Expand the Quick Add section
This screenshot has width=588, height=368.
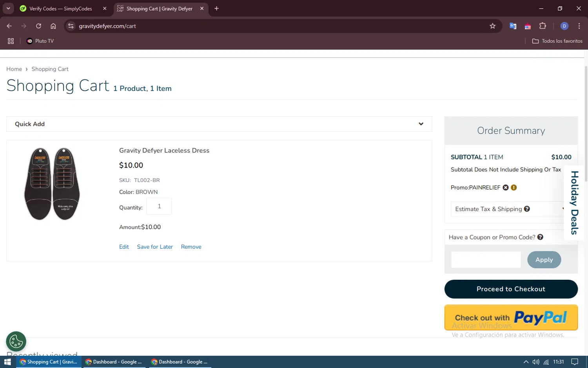[219, 124]
